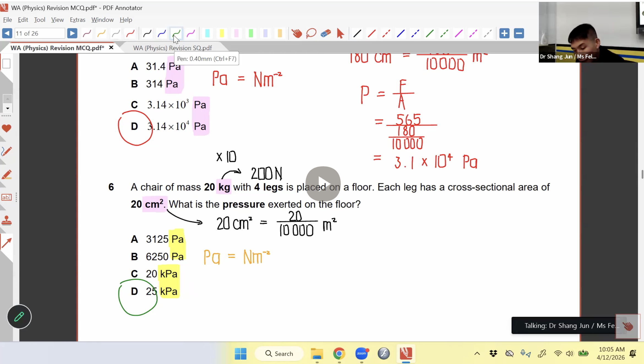Open the Favorites heart tool in sidebar

point(6,128)
